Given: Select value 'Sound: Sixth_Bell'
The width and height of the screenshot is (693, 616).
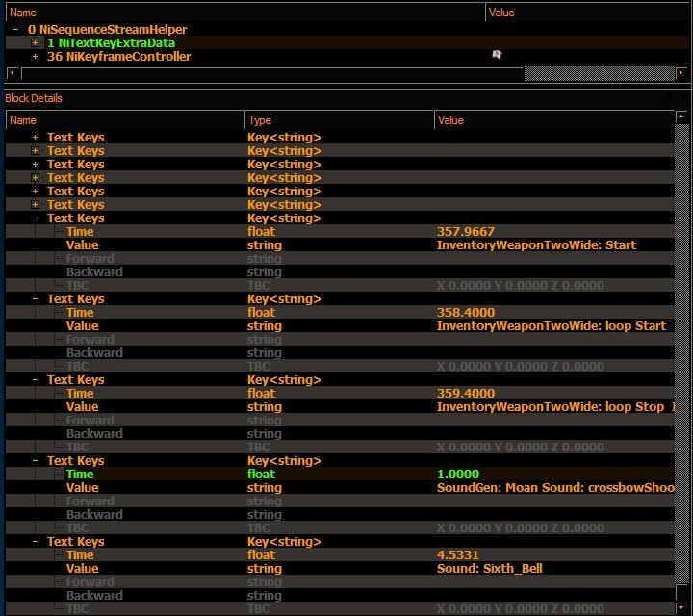Looking at the screenshot, I should [x=489, y=569].
